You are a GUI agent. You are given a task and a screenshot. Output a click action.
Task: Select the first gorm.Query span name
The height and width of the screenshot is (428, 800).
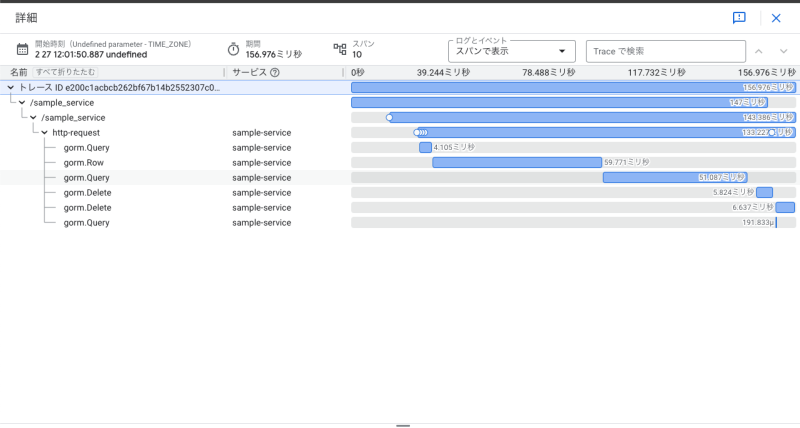[86, 148]
